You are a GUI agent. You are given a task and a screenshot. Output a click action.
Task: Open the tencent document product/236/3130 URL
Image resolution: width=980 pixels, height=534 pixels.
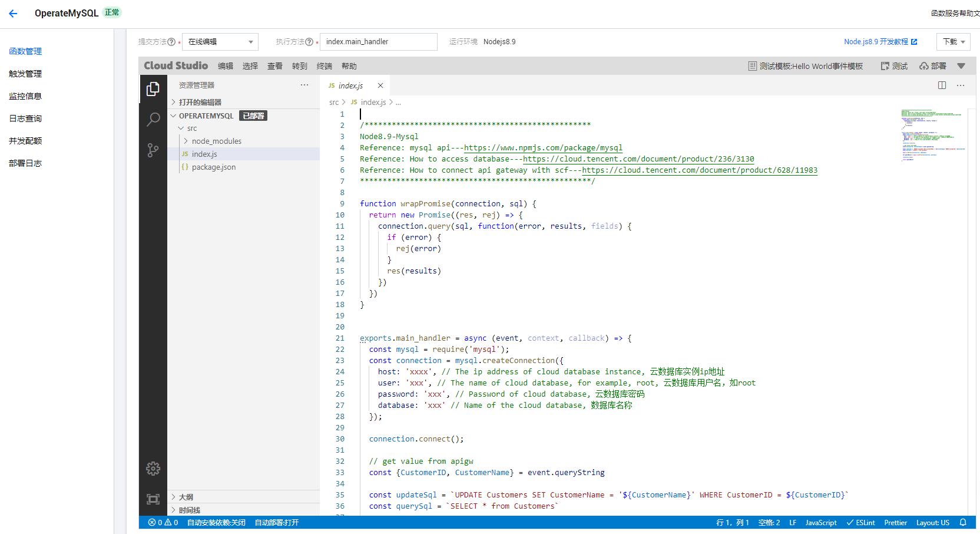pyautogui.click(x=638, y=159)
